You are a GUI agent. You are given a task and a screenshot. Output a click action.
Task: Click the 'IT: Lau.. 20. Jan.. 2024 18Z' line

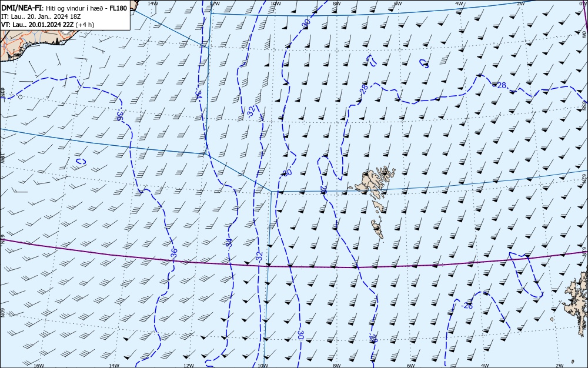(x=41, y=16)
